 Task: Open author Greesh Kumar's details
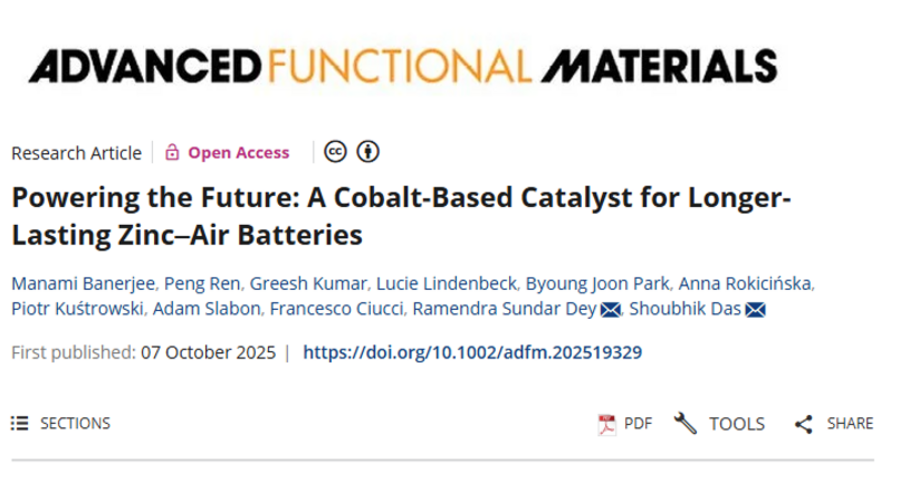295,283
